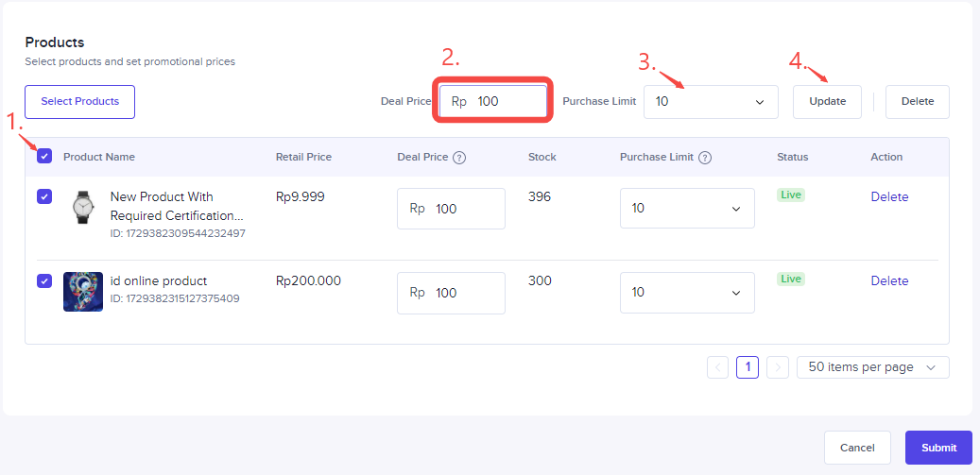The image size is (980, 475).
Task: Click the id online product thumbnail
Action: (x=83, y=292)
